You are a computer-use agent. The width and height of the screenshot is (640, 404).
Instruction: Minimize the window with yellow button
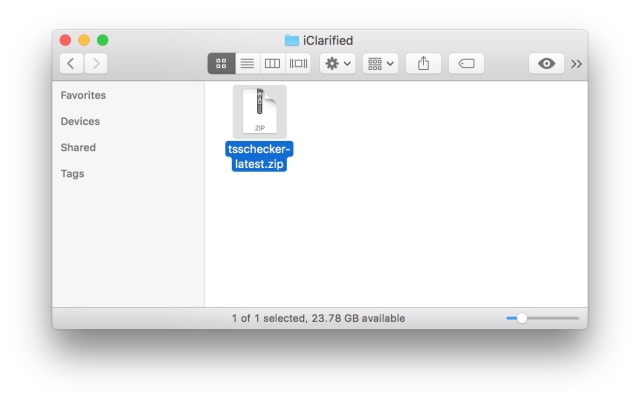click(84, 40)
